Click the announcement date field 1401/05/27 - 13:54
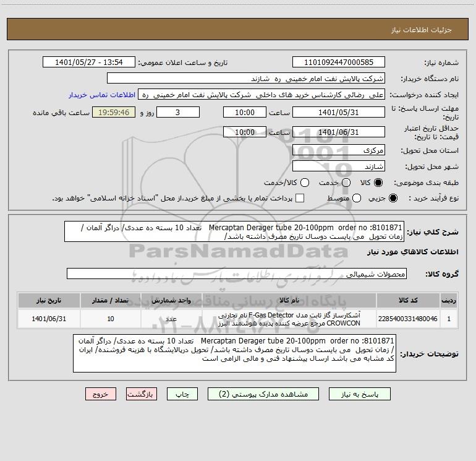The width and height of the screenshot is (476, 461). (x=89, y=62)
